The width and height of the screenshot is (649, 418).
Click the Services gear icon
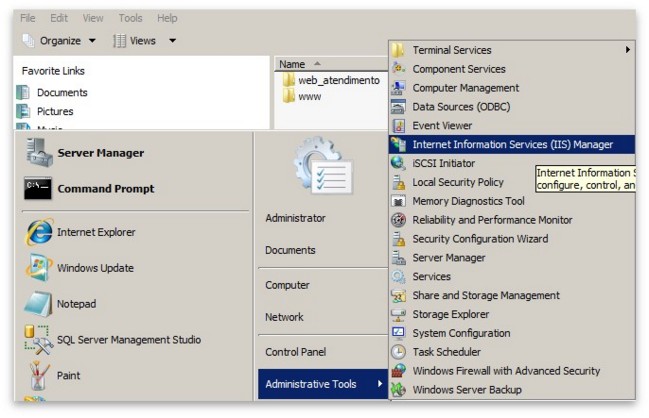point(398,276)
